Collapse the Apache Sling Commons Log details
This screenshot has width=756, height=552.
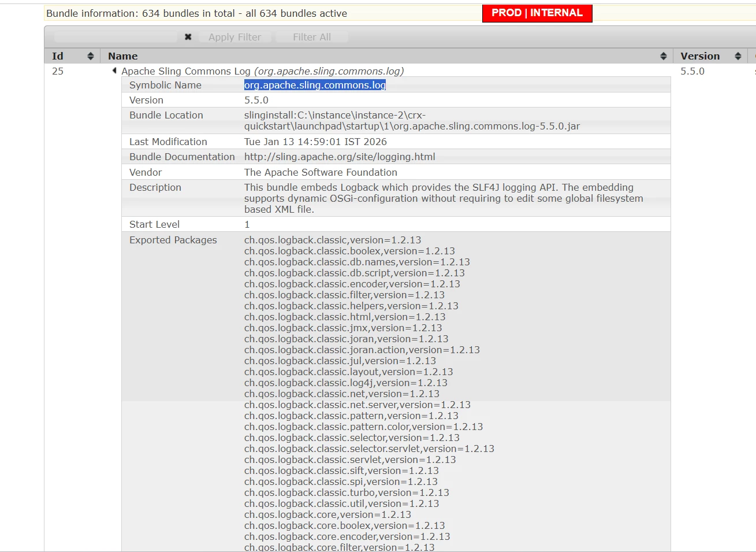114,71
